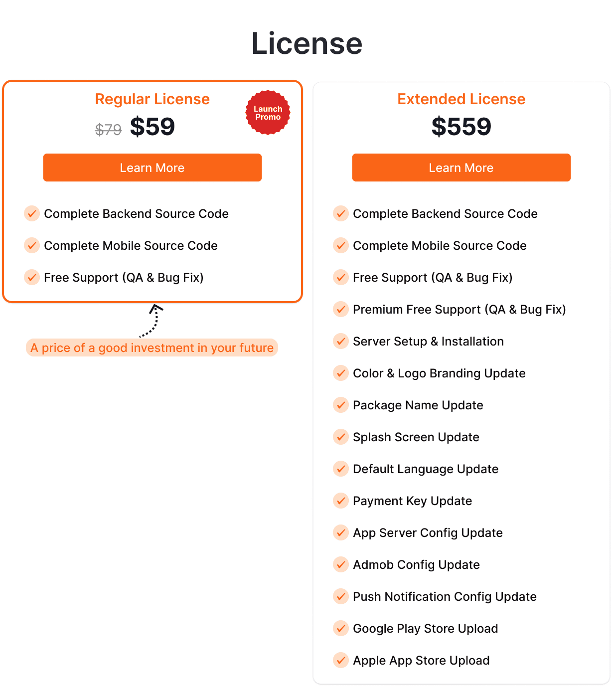
Task: Click the red Launch Promo badge
Action: (268, 113)
